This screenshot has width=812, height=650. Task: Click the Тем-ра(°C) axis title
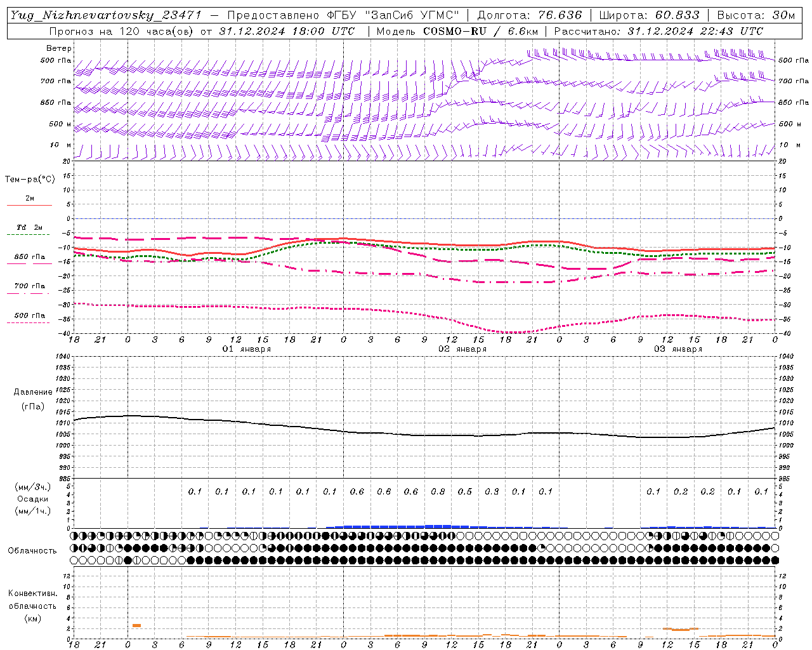point(30,180)
